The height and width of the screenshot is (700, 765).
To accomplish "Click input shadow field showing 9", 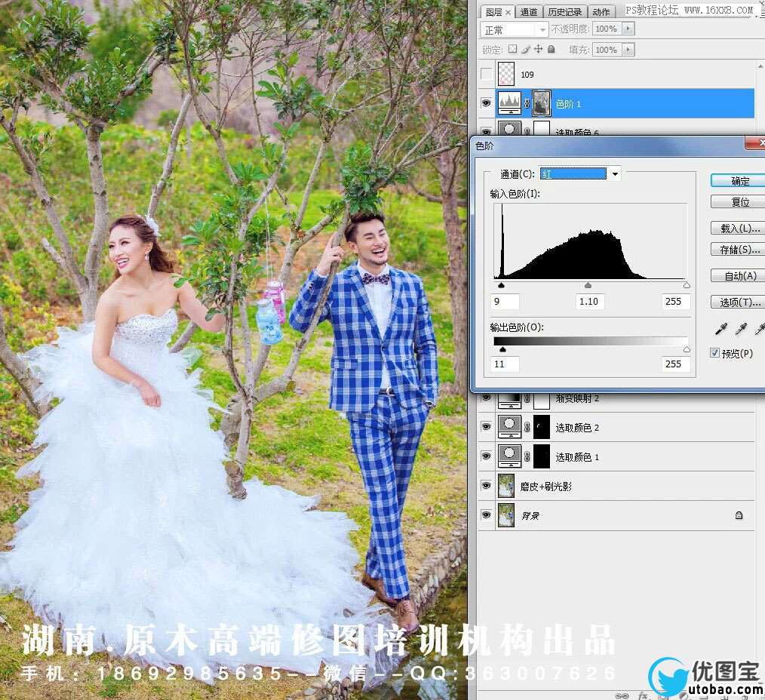I will 505,302.
